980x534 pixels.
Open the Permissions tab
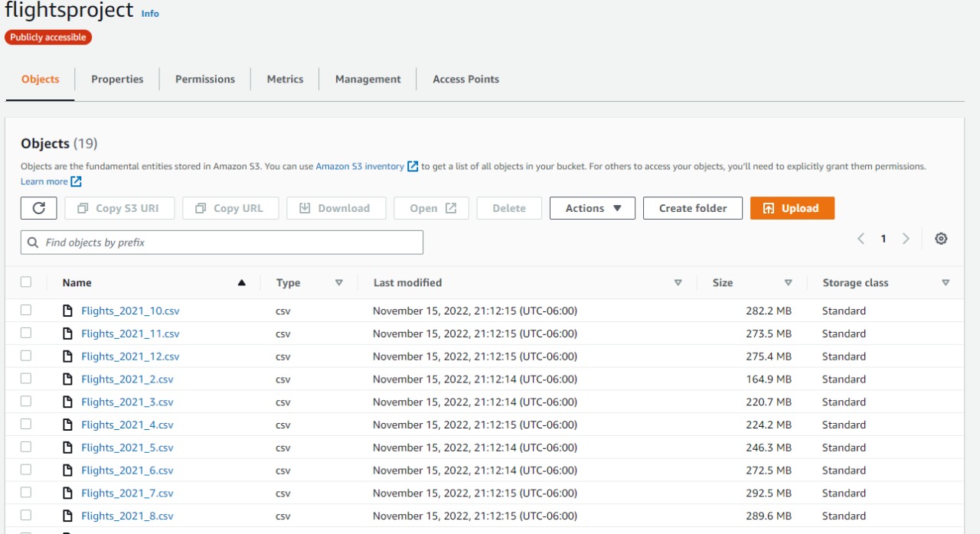point(205,79)
